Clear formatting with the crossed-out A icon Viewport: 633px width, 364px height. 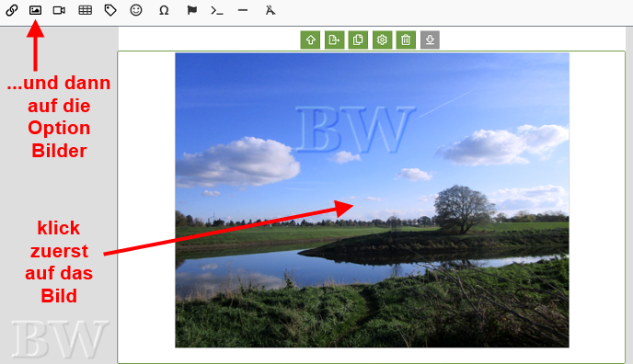click(x=270, y=10)
